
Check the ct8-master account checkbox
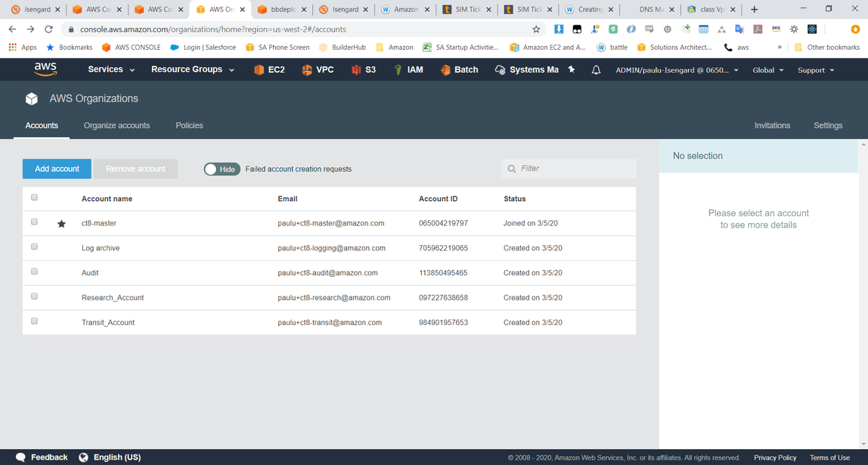[x=34, y=222]
